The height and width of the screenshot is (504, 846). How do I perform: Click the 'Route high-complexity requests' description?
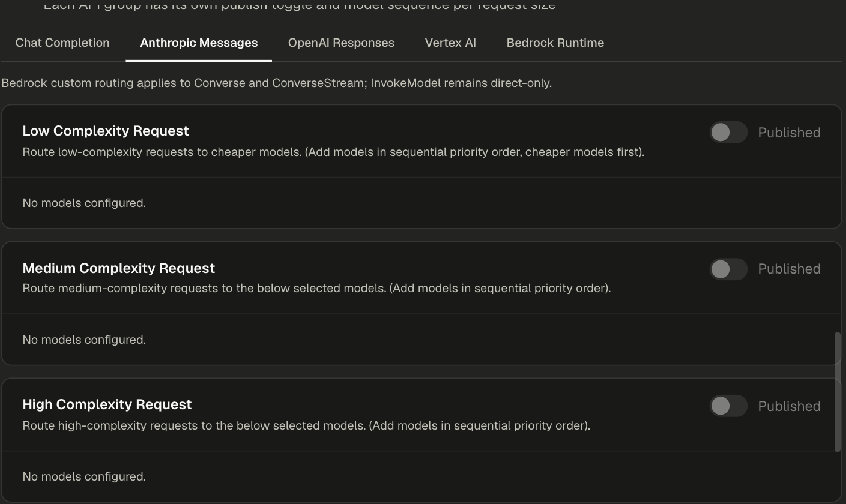point(306,425)
